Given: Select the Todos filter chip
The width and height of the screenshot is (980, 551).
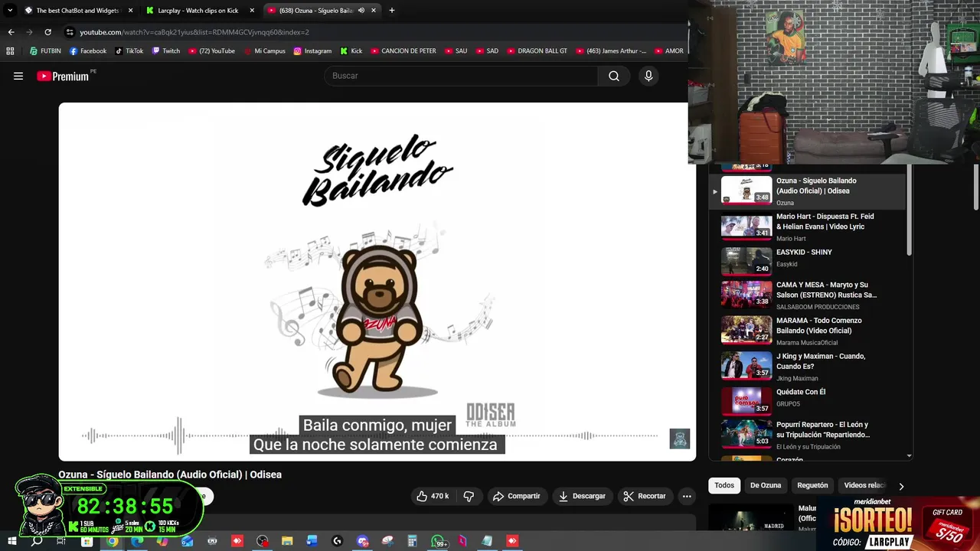Looking at the screenshot, I should (x=724, y=485).
